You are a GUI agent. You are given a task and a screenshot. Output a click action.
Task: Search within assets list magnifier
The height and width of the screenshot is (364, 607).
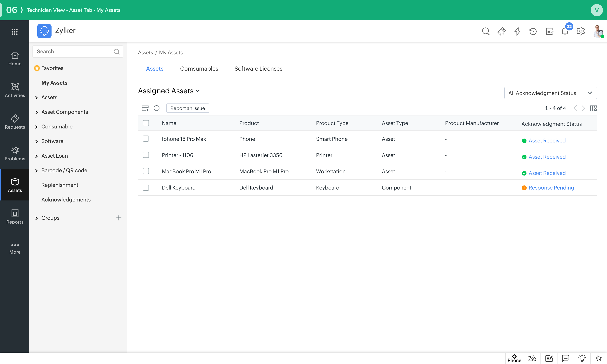(157, 108)
